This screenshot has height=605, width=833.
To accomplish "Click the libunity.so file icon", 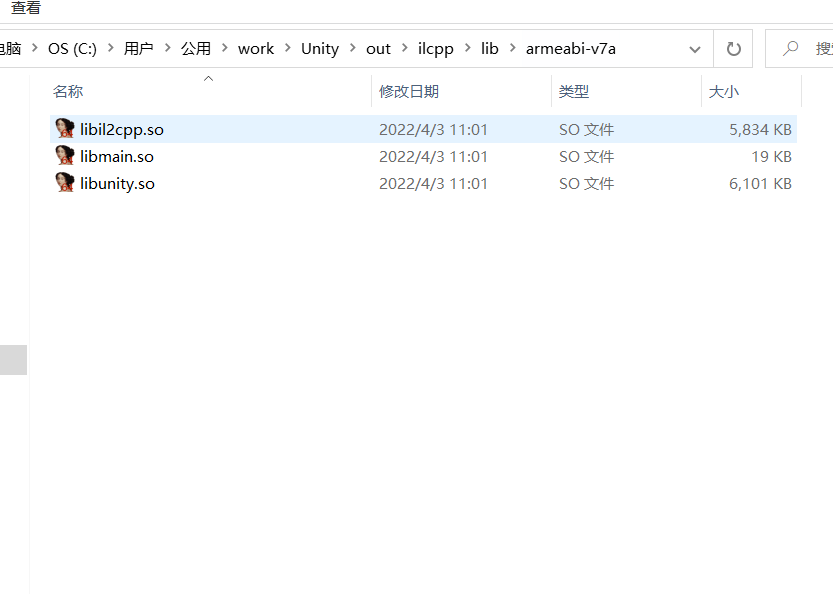I will tap(65, 183).
